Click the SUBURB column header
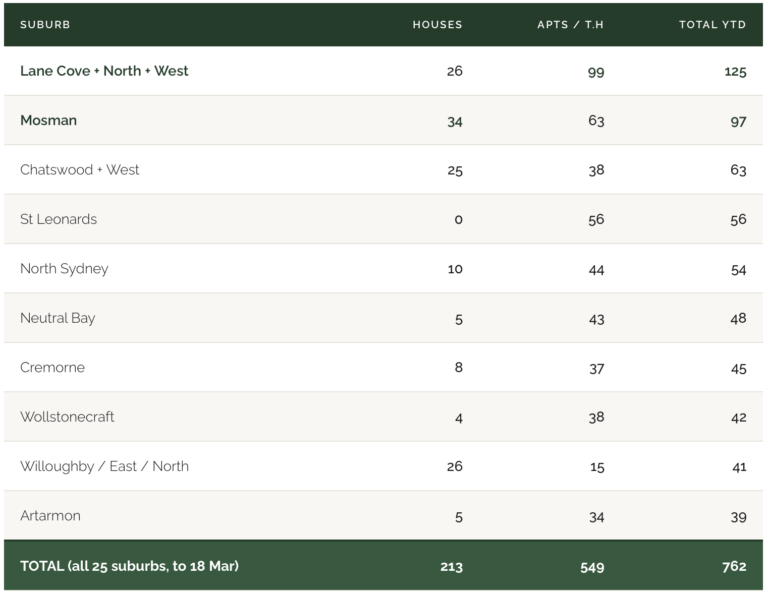Image resolution: width=768 pixels, height=595 pixels. (45, 25)
